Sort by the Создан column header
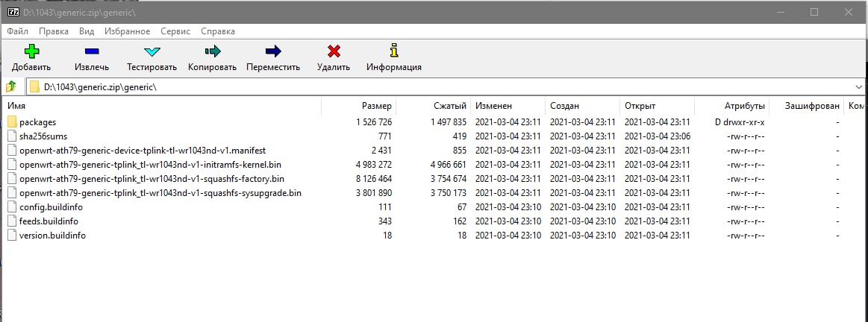The width and height of the screenshot is (868, 322). point(583,106)
